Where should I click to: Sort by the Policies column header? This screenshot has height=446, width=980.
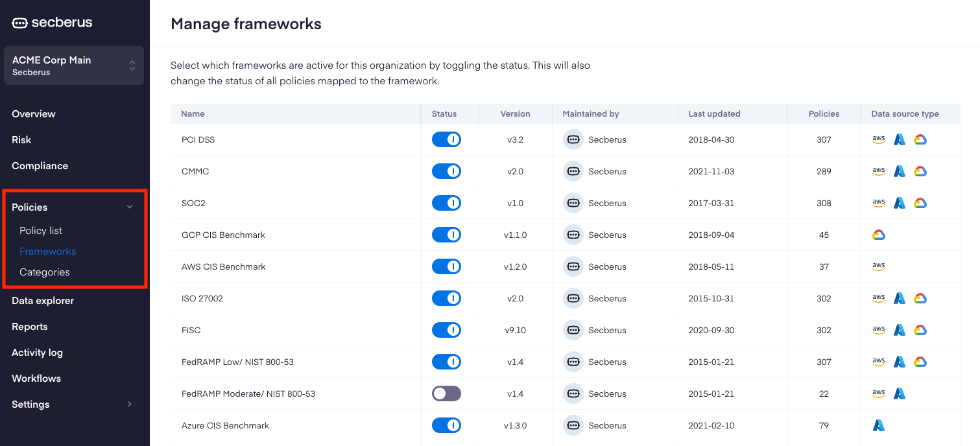click(x=824, y=113)
